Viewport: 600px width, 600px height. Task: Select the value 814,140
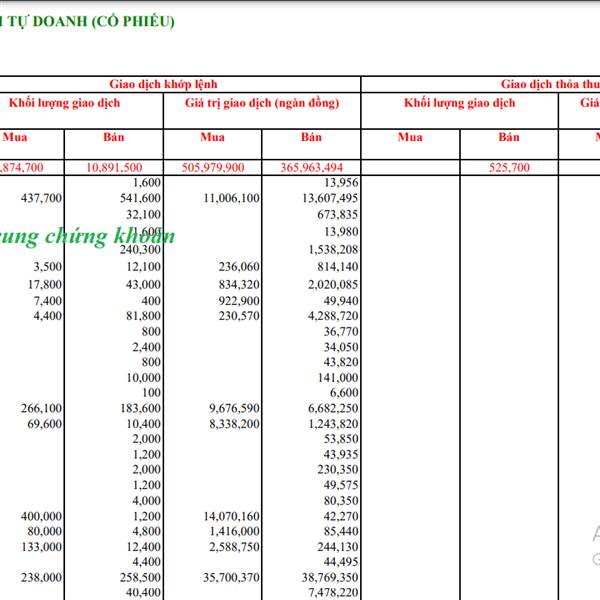coord(338,267)
